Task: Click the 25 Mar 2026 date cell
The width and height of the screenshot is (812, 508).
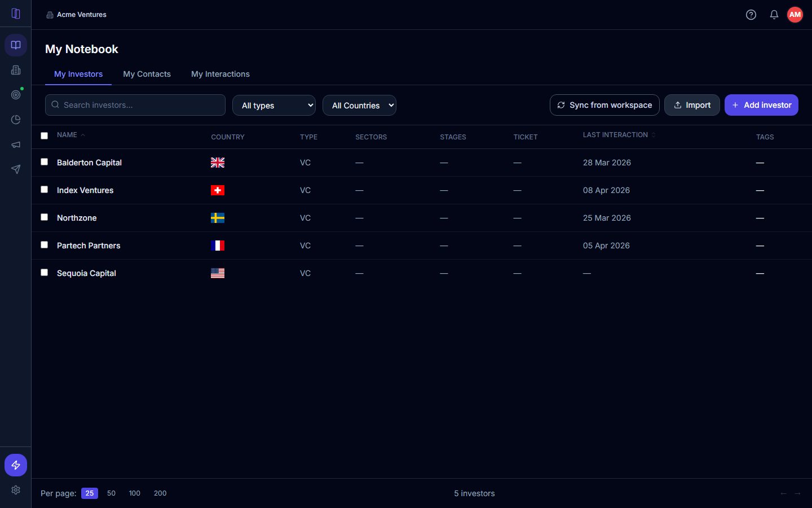Action: pyautogui.click(x=607, y=218)
